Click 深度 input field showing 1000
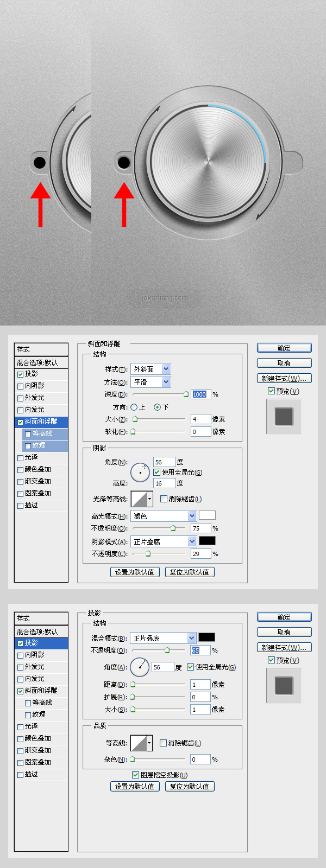 tap(201, 394)
